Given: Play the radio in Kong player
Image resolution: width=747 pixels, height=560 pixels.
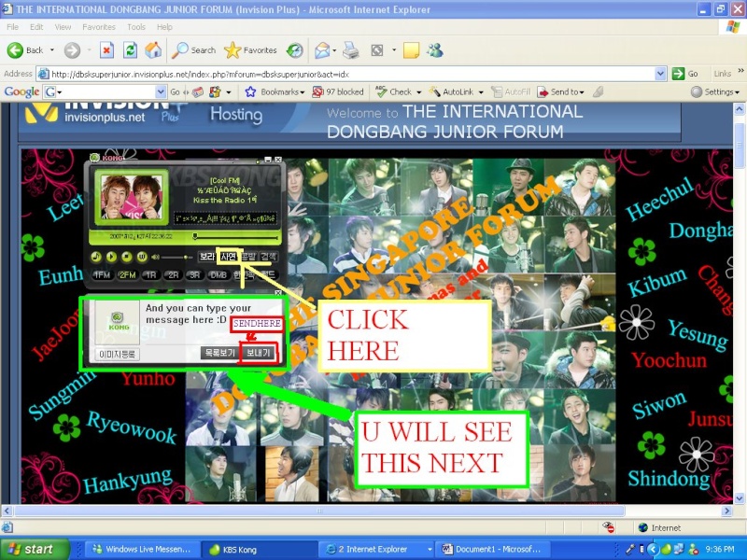Looking at the screenshot, I should click(x=111, y=258).
